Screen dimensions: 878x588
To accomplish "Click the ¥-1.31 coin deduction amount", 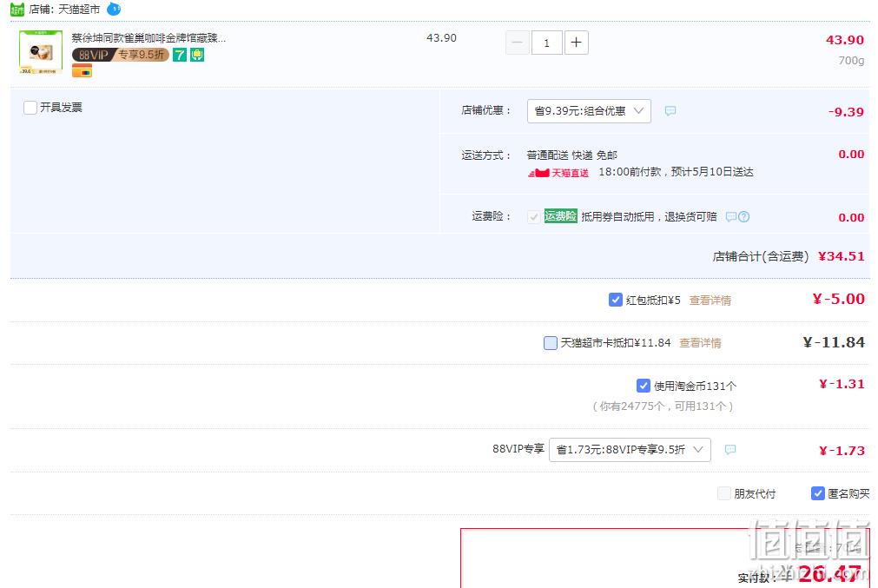I will point(842,384).
